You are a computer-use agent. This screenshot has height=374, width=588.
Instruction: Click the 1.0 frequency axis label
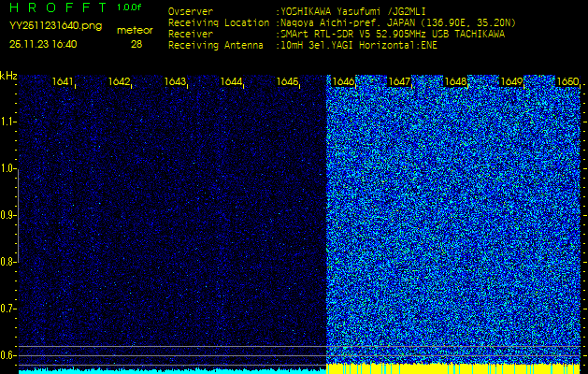pyautogui.click(x=7, y=169)
